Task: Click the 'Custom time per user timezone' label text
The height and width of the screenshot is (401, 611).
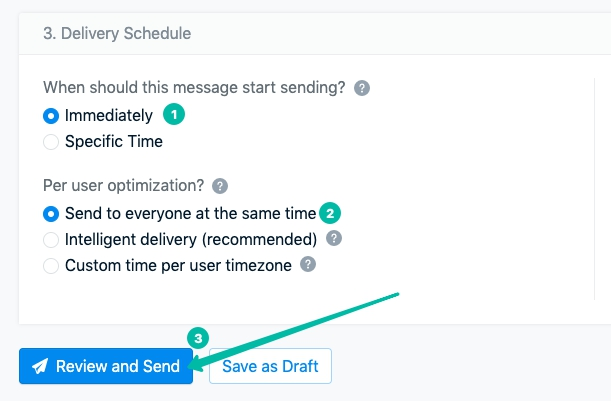Action: point(180,265)
